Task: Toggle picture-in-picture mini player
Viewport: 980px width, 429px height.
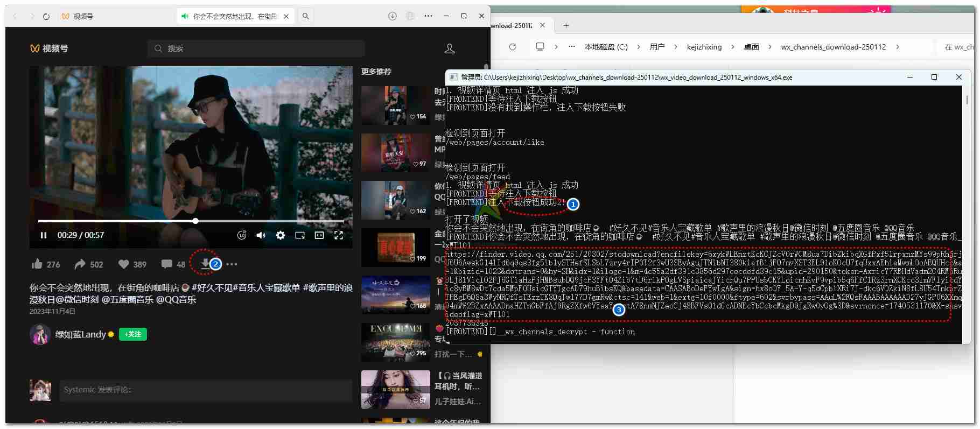Action: (x=300, y=235)
